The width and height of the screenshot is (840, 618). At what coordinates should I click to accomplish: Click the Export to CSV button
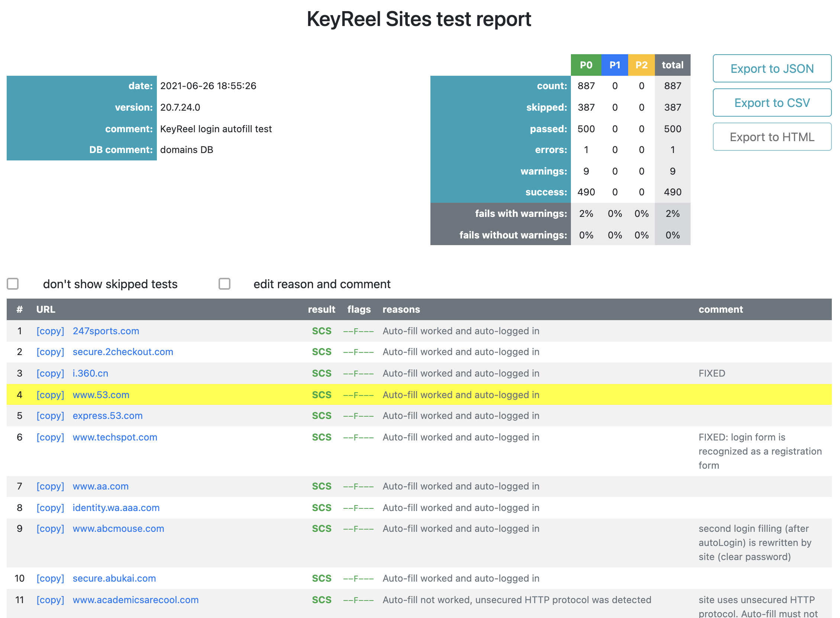pos(772,103)
